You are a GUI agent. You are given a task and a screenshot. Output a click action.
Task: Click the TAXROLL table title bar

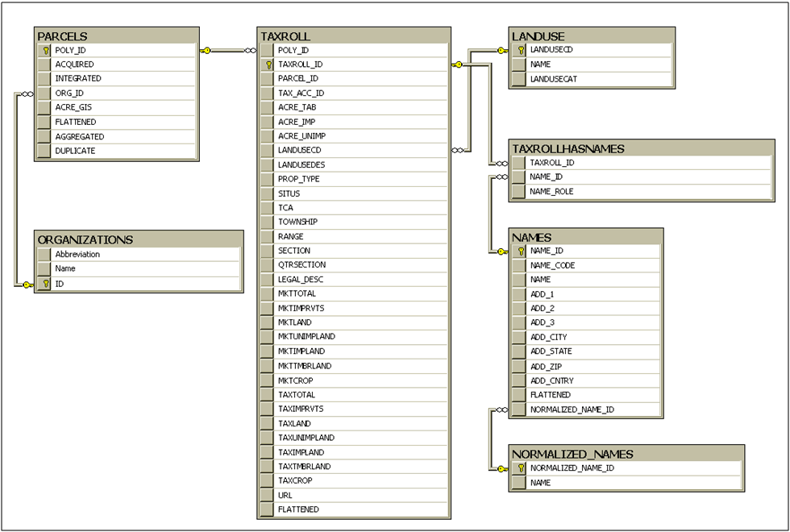tap(354, 36)
